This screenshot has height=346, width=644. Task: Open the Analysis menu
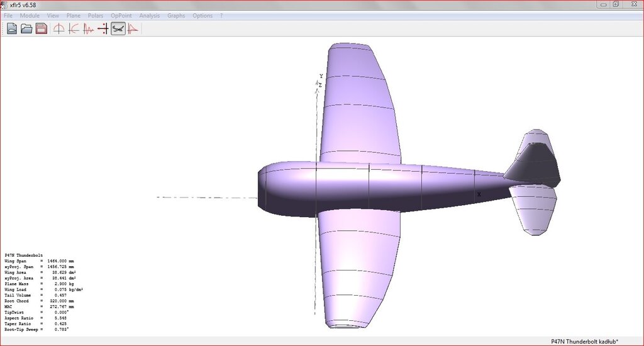point(150,15)
